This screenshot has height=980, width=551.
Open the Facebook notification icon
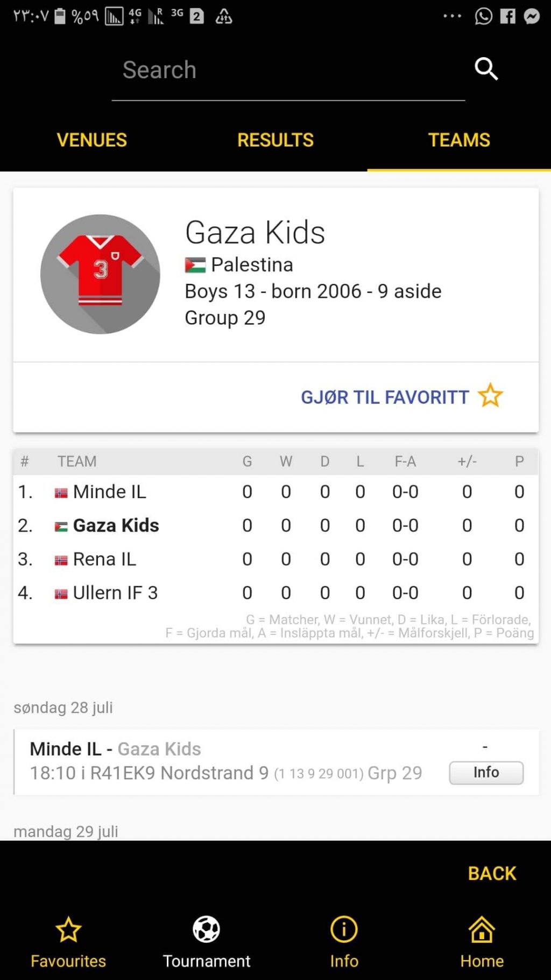pyautogui.click(x=507, y=16)
